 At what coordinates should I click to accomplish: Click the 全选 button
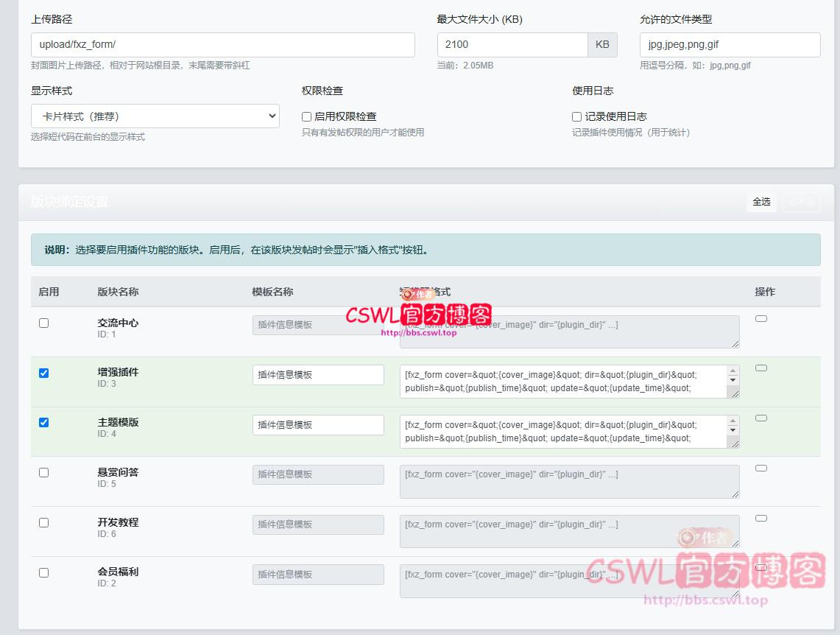[761, 202]
